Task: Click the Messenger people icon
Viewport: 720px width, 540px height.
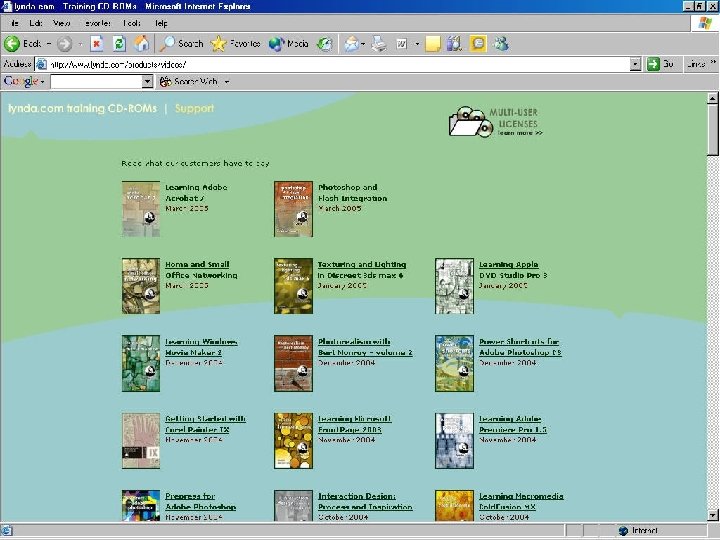Action: point(501,44)
